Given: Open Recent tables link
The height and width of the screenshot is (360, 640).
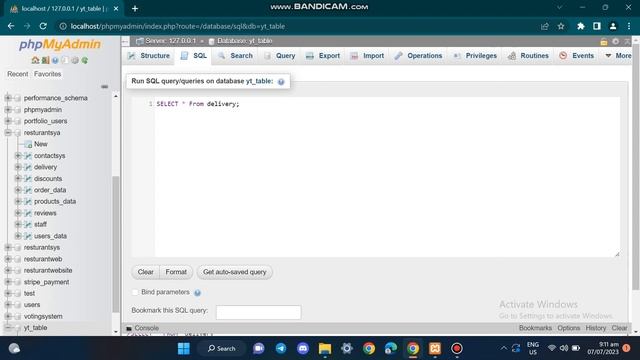Looking at the screenshot, I should pos(18,74).
